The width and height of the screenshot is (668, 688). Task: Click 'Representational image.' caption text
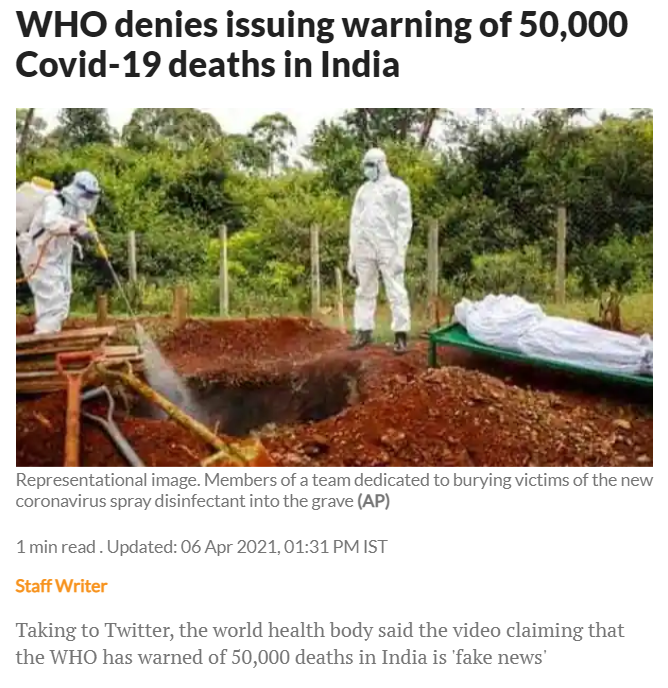click(108, 480)
